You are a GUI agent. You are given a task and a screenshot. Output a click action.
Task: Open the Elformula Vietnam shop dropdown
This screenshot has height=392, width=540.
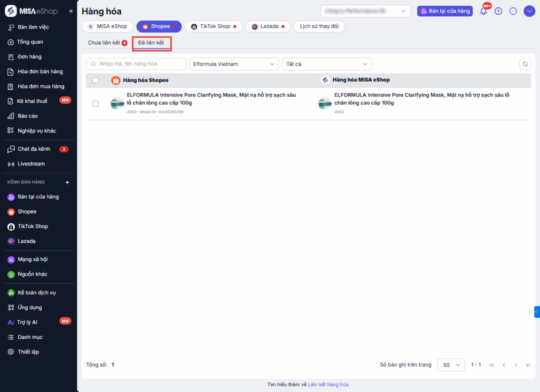[234, 64]
